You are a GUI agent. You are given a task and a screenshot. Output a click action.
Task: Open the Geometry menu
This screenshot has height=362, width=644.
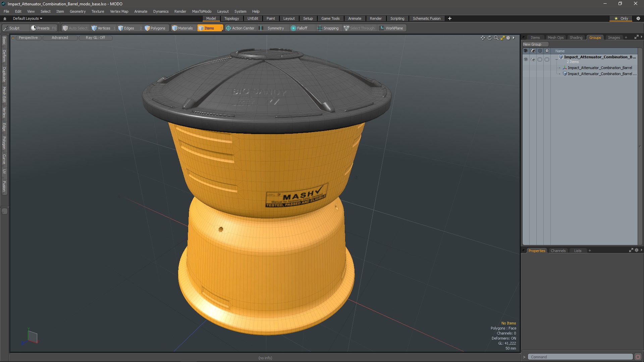click(77, 11)
